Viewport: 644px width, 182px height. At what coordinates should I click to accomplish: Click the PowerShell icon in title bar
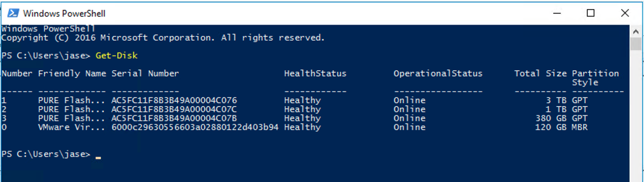13,13
